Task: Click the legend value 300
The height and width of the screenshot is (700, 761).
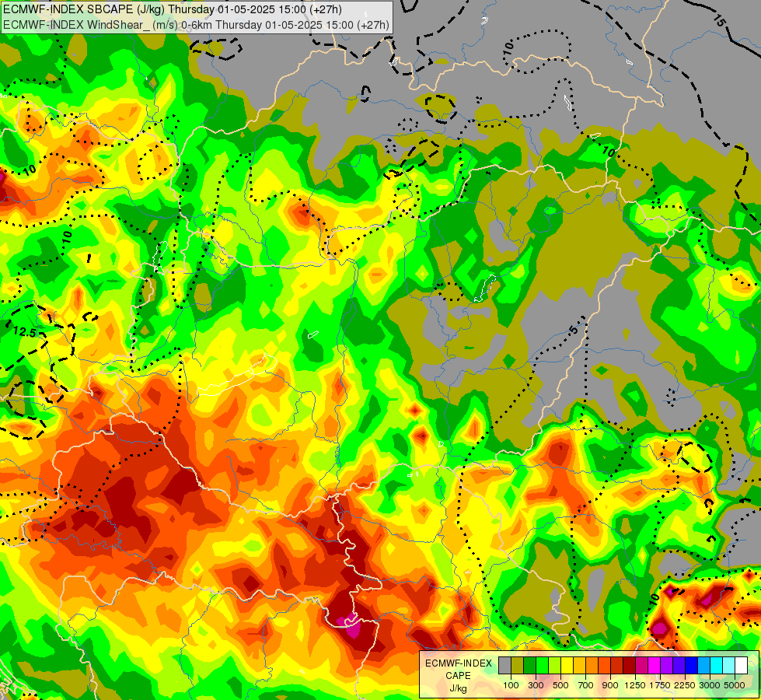Action: tap(536, 685)
